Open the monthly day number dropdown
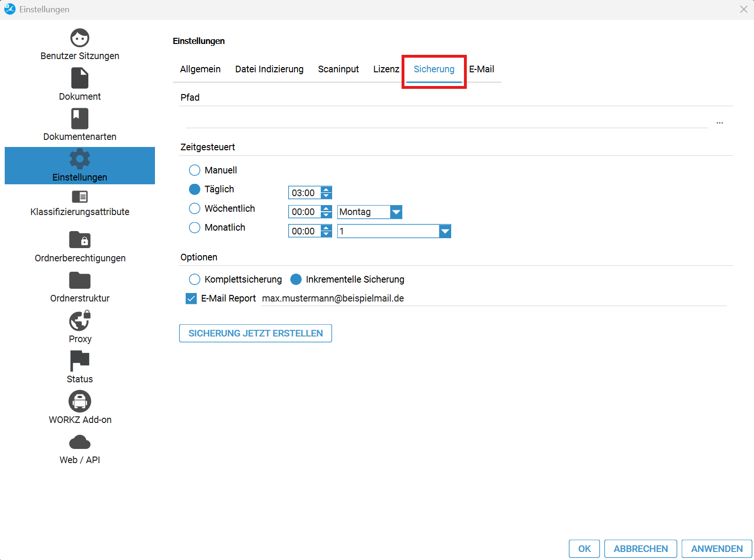The height and width of the screenshot is (560, 754). pos(445,231)
